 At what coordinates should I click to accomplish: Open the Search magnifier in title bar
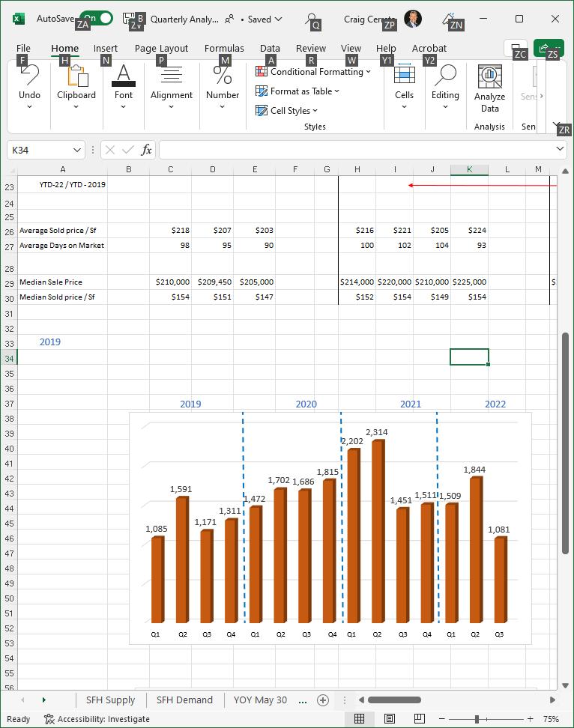pos(311,19)
